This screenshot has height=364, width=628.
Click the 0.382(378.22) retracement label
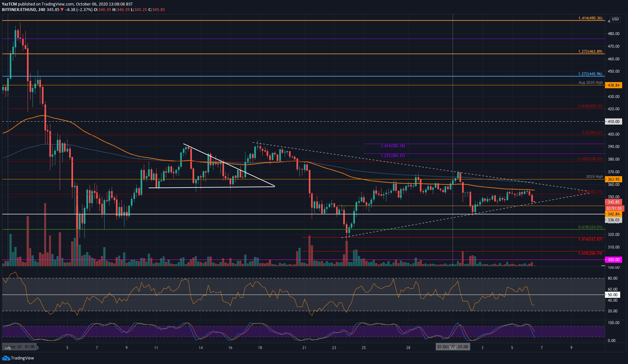pyautogui.click(x=590, y=159)
